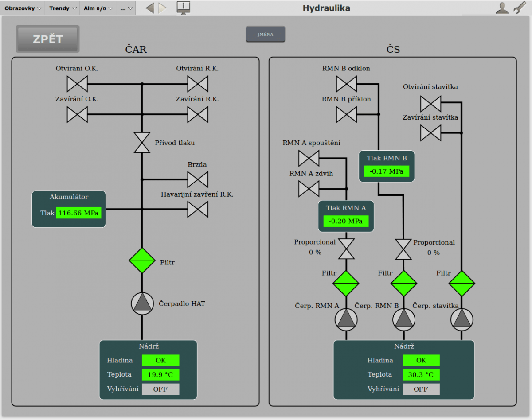The width and height of the screenshot is (532, 420).
Task: Open the wrench settings icon
Action: [x=520, y=8]
